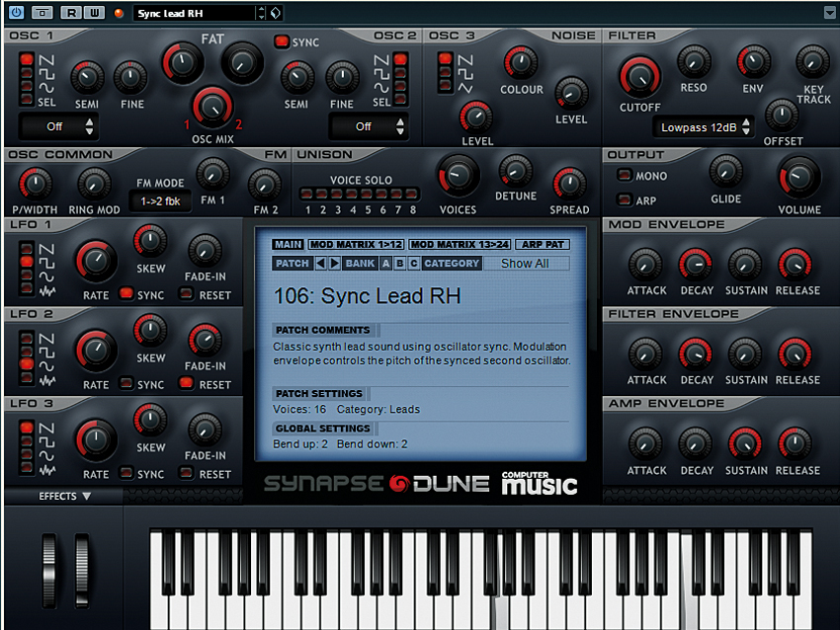Toggle LFO 1 SYNC button

click(x=126, y=293)
